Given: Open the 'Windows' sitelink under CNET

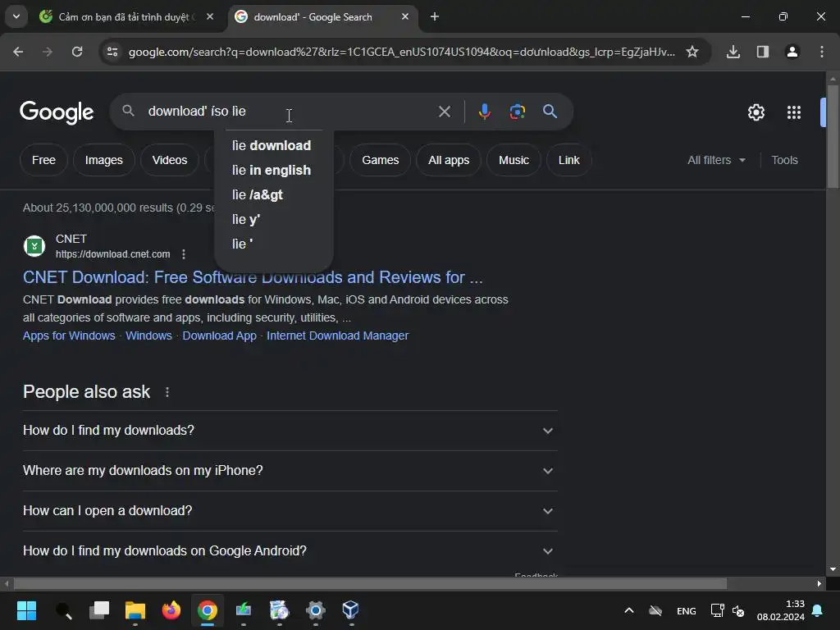Looking at the screenshot, I should (149, 336).
